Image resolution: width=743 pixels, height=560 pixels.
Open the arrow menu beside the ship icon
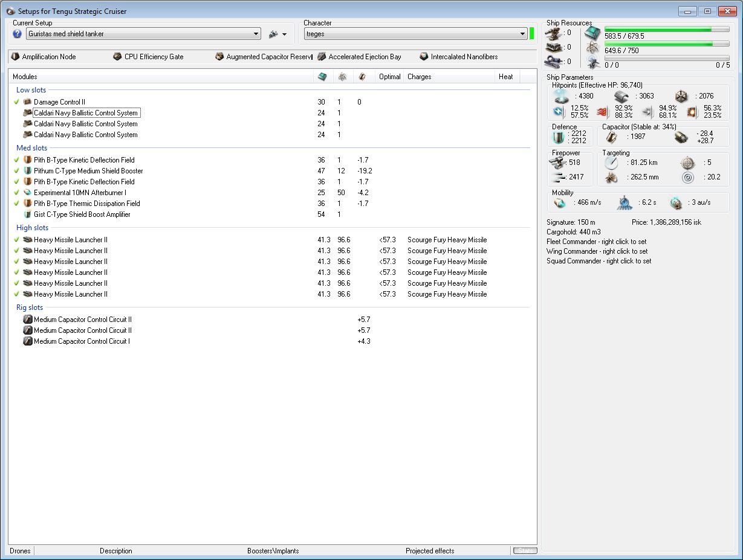pyautogui.click(x=284, y=35)
